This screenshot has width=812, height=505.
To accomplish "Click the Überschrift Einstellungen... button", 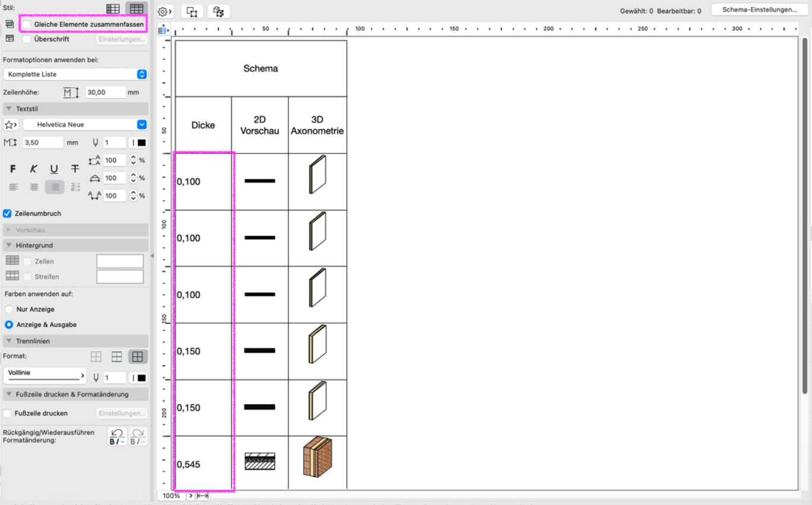I will [x=122, y=39].
